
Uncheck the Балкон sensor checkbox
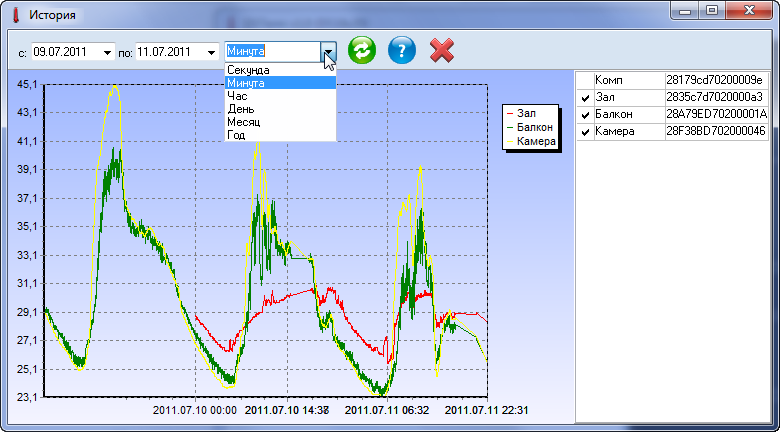pyautogui.click(x=585, y=115)
